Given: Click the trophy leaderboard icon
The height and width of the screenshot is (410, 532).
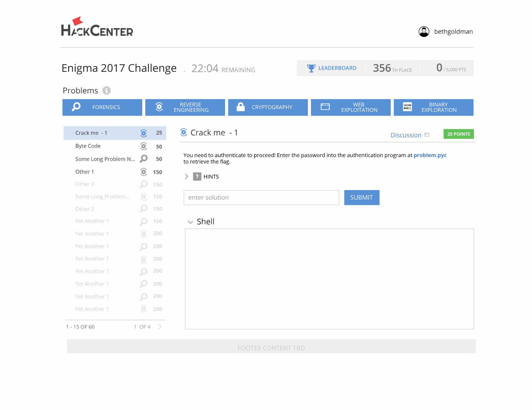Looking at the screenshot, I should click(x=311, y=68).
